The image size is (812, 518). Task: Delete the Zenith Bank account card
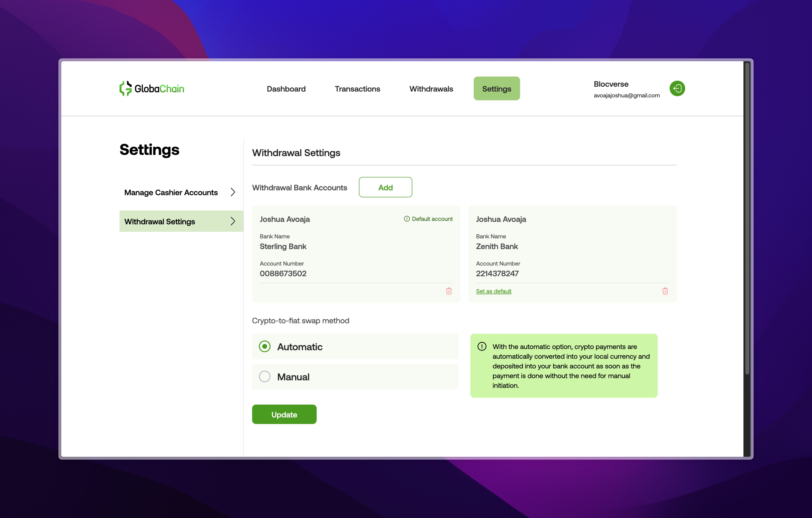coord(665,291)
